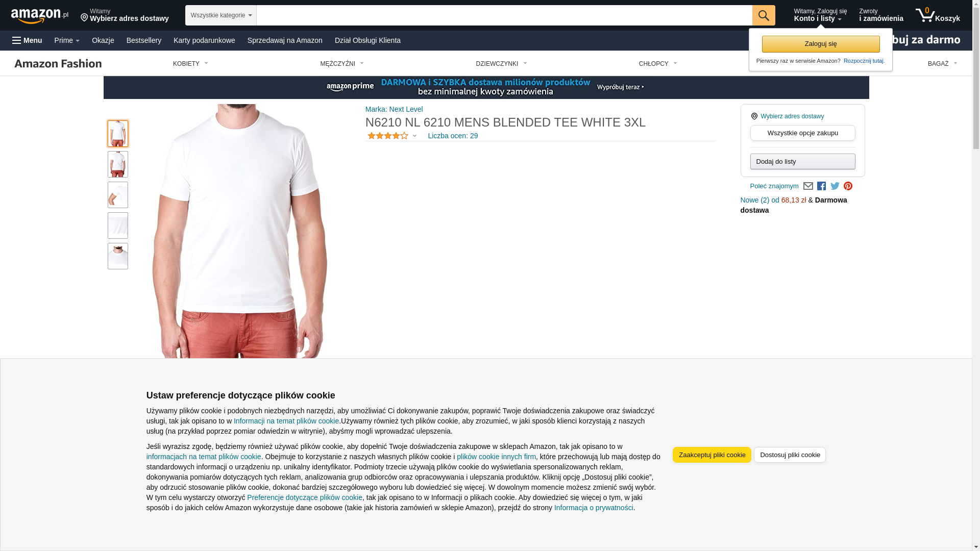The height and width of the screenshot is (551, 980).
Task: Share product on Twitter
Action: tap(835, 186)
